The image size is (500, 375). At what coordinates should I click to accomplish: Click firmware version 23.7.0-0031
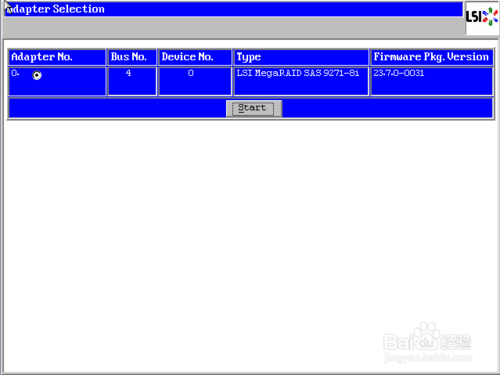(399, 73)
